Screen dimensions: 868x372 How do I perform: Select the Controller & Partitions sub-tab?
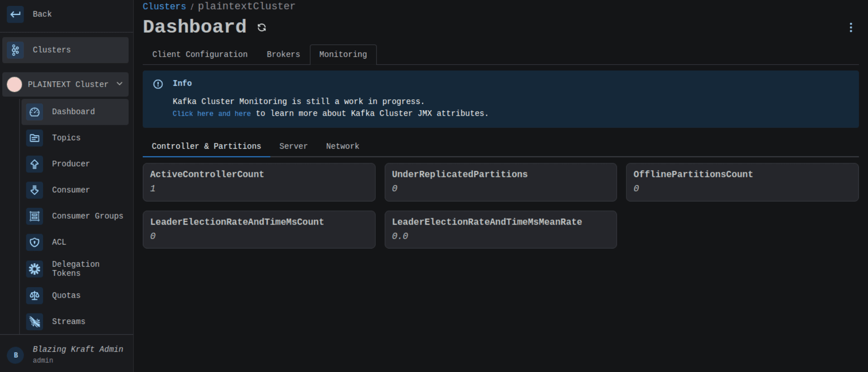coord(206,146)
